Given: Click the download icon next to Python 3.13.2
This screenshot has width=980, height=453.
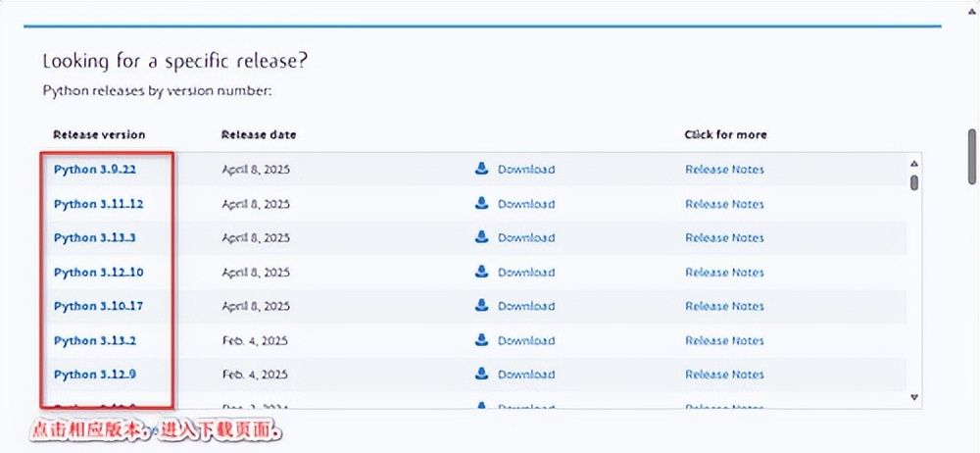Looking at the screenshot, I should coord(481,340).
